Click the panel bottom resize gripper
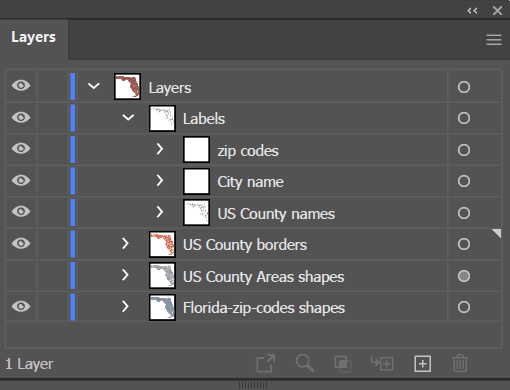510x390 pixels. click(x=253, y=385)
